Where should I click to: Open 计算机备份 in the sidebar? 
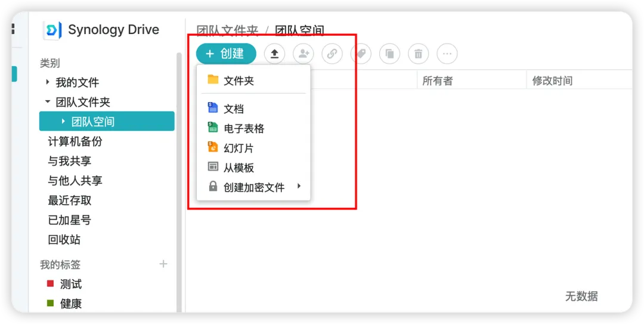click(75, 141)
